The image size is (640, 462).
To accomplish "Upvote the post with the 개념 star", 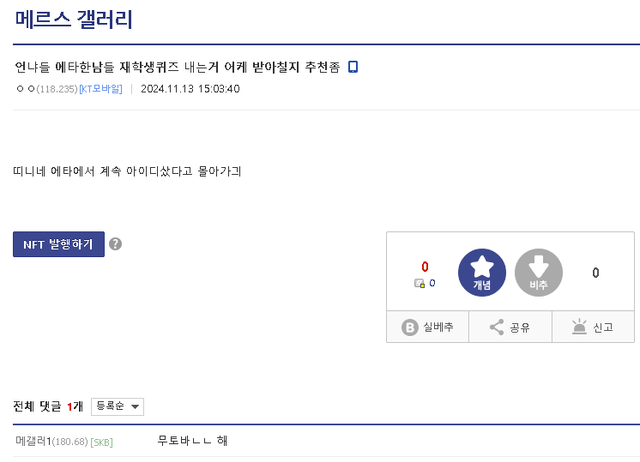I will click(482, 272).
